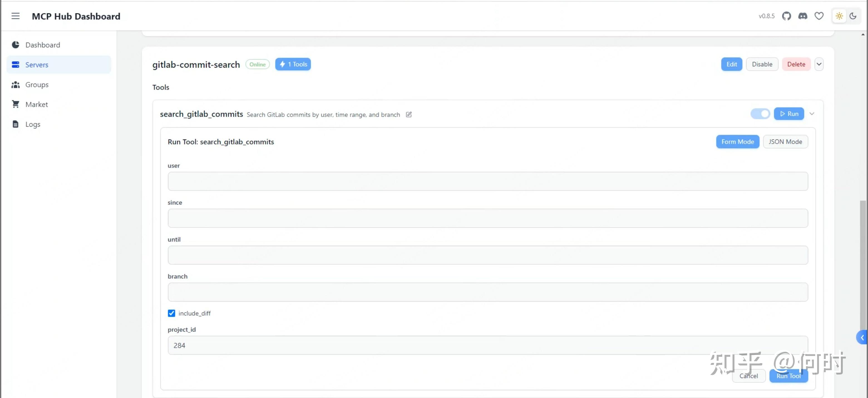Viewport: 868px width, 398px height.
Task: Click the v0.8.5 version label
Action: 766,16
